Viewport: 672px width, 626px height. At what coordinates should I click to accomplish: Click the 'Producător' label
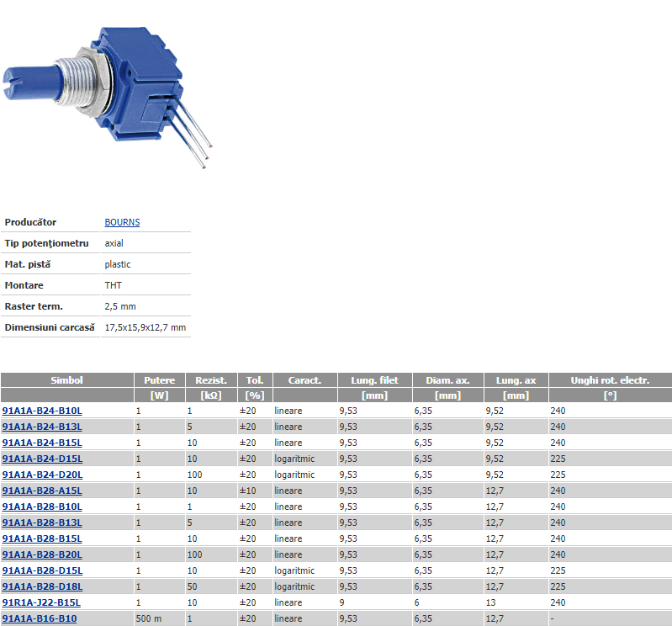point(30,222)
